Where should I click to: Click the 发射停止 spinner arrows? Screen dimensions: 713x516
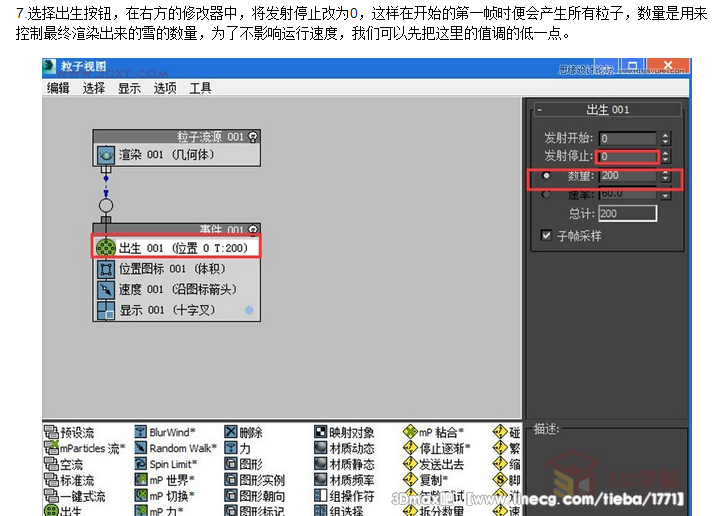coord(665,156)
